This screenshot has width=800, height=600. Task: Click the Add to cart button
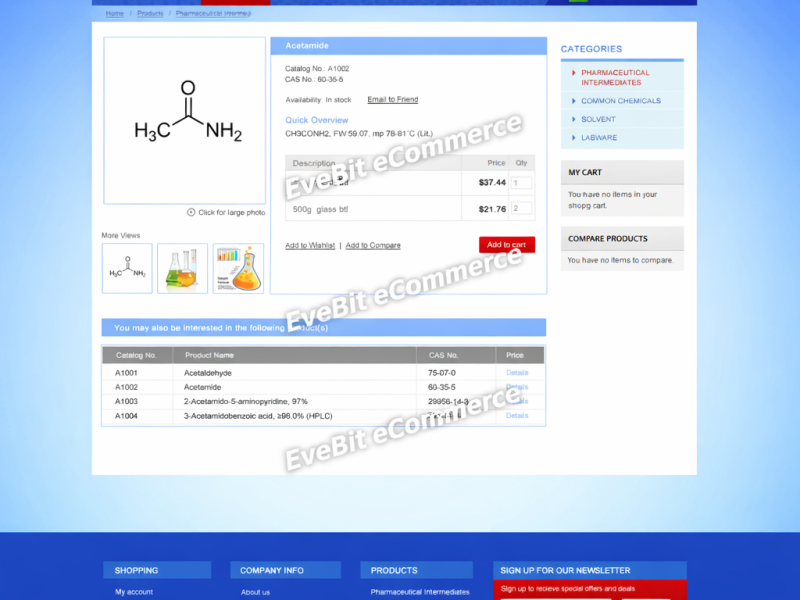click(506, 245)
